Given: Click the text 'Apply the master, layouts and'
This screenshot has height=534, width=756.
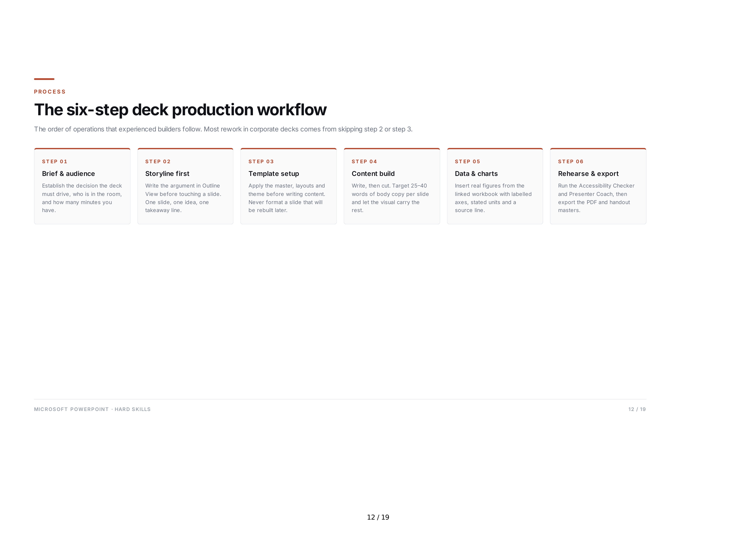Looking at the screenshot, I should click(x=287, y=186).
